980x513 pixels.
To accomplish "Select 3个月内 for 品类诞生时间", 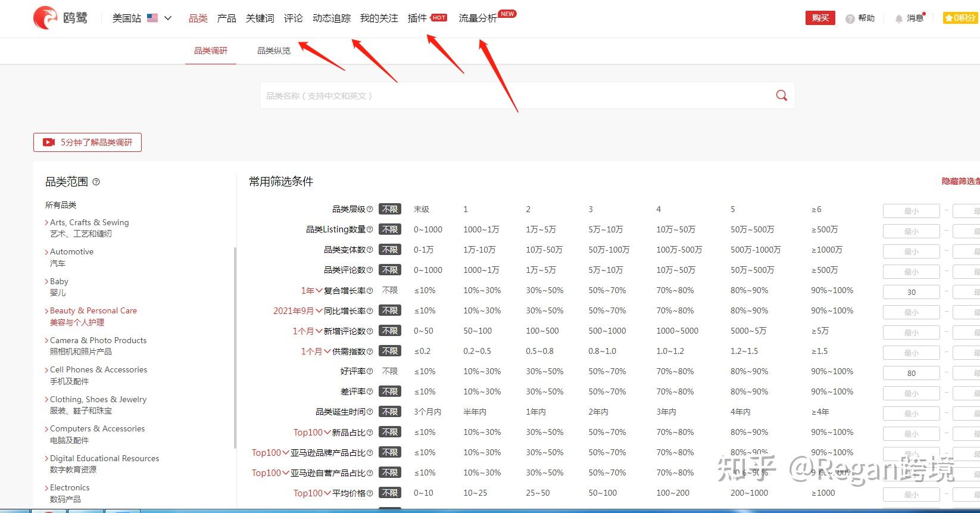I will click(427, 412).
